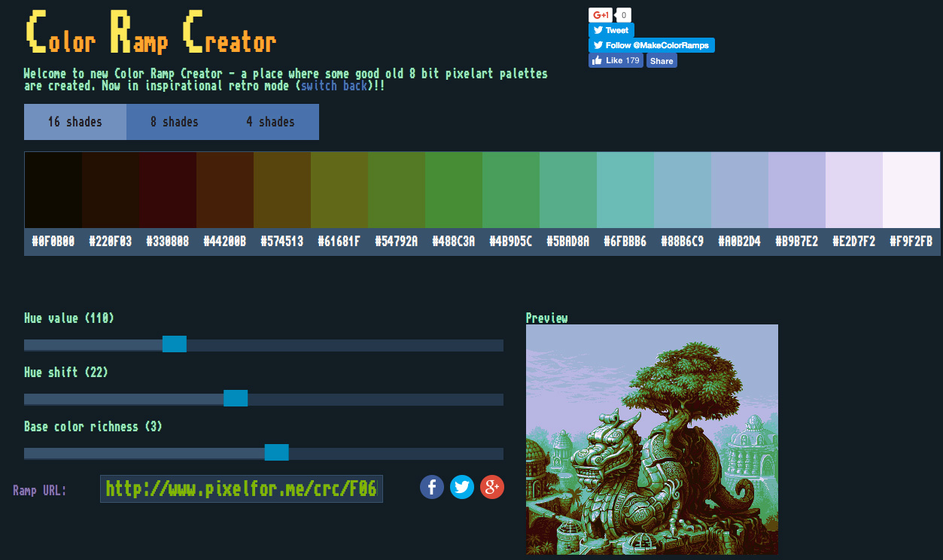This screenshot has width=943, height=560.
Task: Click the Facebook Like button
Action: (616, 60)
